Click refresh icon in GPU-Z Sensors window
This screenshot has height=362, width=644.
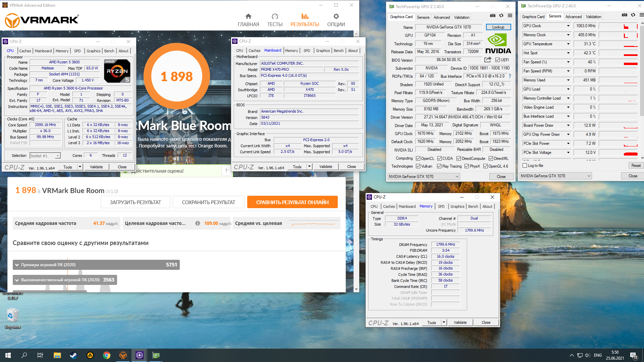(633, 15)
